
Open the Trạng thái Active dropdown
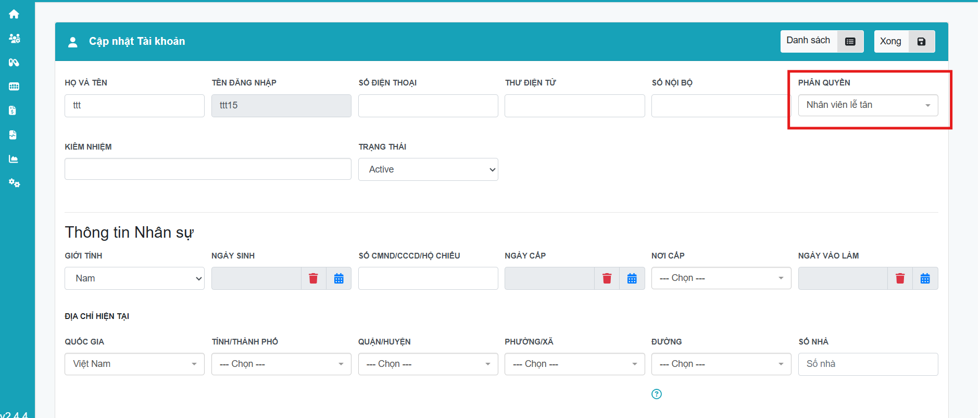[x=428, y=169]
